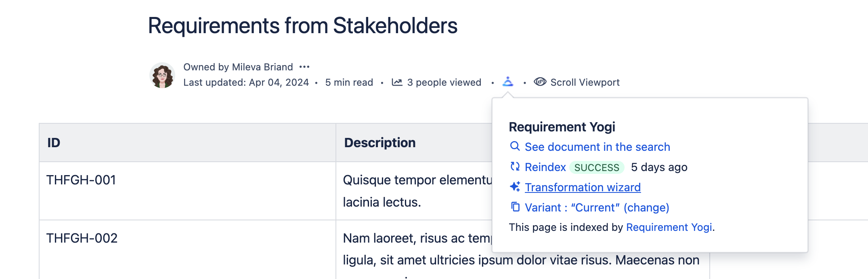Image resolution: width=868 pixels, height=279 pixels.
Task: Click "3 people viewed" analytics text
Action: (444, 82)
